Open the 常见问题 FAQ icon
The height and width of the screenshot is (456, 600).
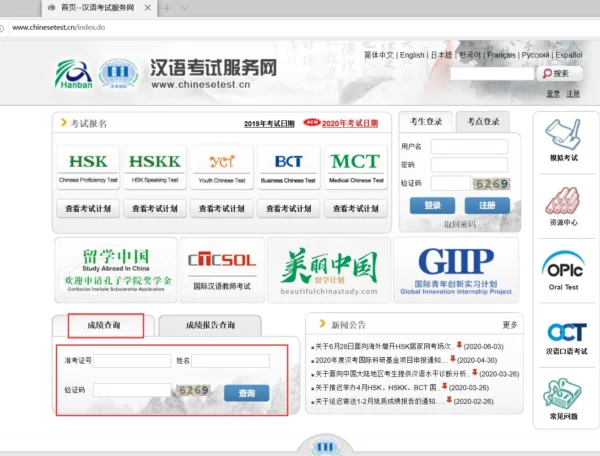pyautogui.click(x=563, y=399)
